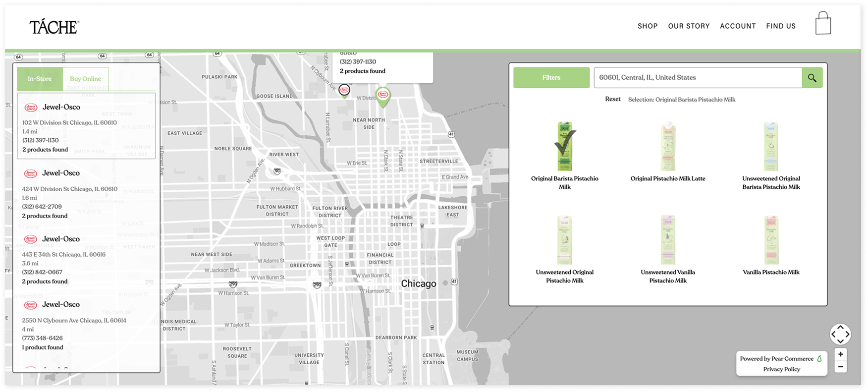868x392 pixels.
Task: Click Original Pistachio Milk Latte label
Action: click(x=668, y=178)
